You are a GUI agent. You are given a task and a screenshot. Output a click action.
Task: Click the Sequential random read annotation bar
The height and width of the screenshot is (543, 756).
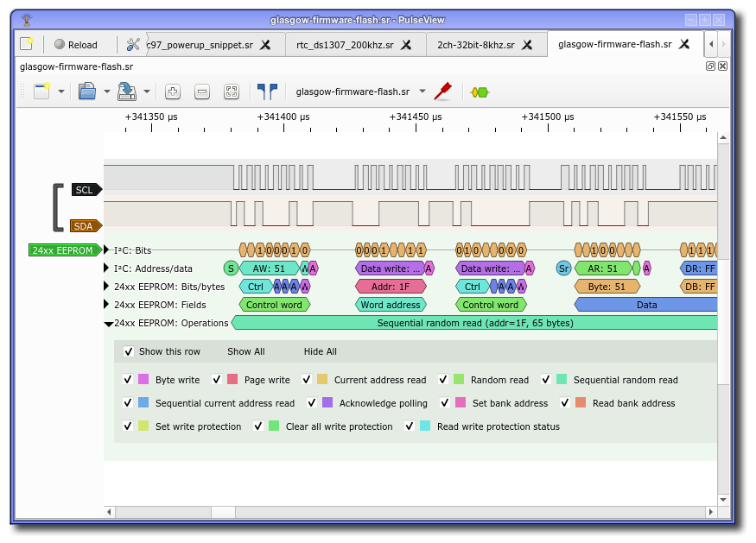[474, 323]
